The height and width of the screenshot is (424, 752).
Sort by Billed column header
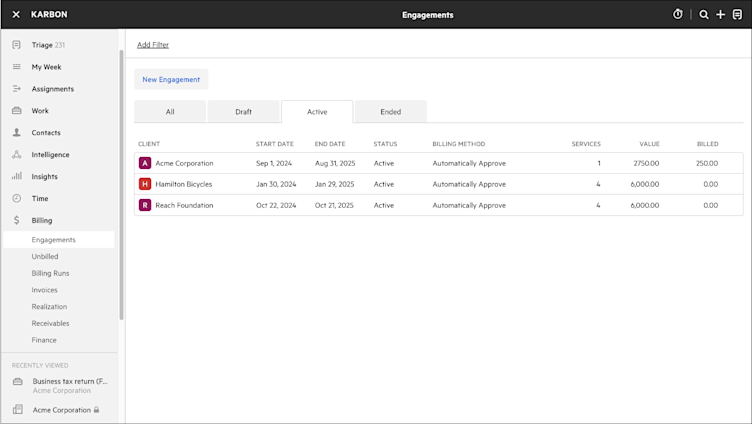[708, 144]
